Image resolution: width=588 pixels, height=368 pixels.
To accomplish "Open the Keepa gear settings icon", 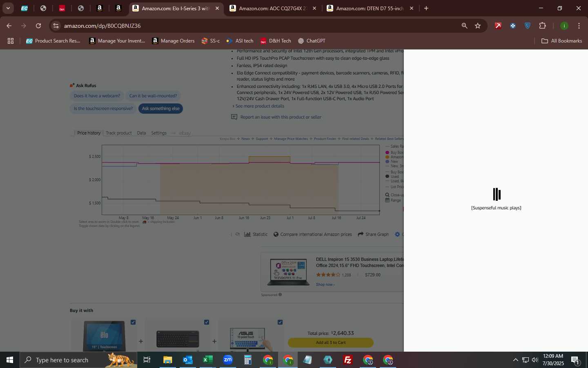I will (397, 234).
